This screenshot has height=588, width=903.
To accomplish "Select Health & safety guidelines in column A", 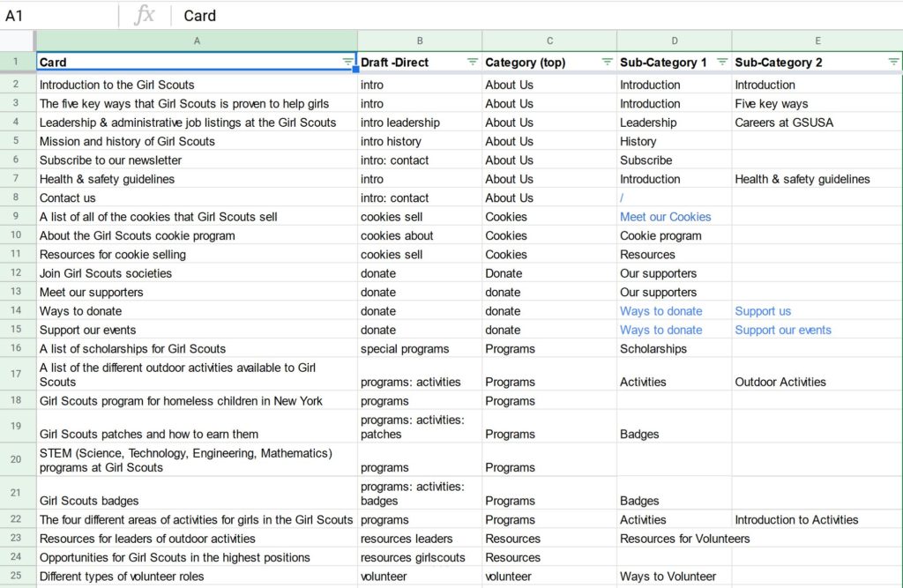I will pyautogui.click(x=197, y=179).
